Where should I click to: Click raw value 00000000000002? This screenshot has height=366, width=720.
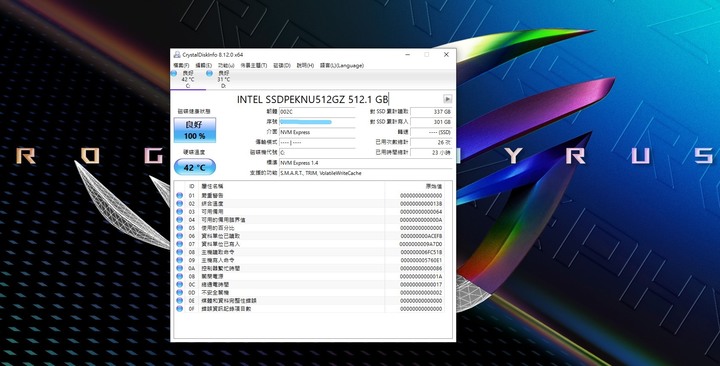[x=421, y=293]
